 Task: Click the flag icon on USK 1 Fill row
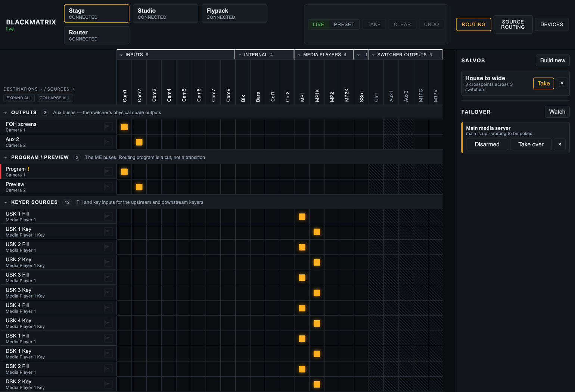tap(108, 216)
